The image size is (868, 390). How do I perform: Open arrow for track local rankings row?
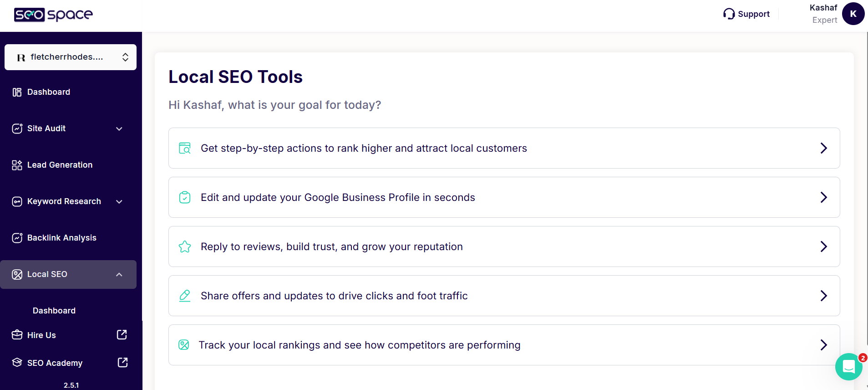coord(823,345)
